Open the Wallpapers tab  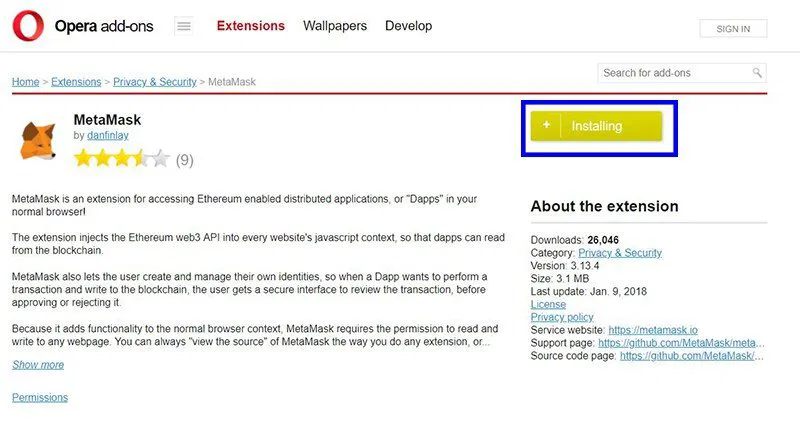pyautogui.click(x=335, y=26)
